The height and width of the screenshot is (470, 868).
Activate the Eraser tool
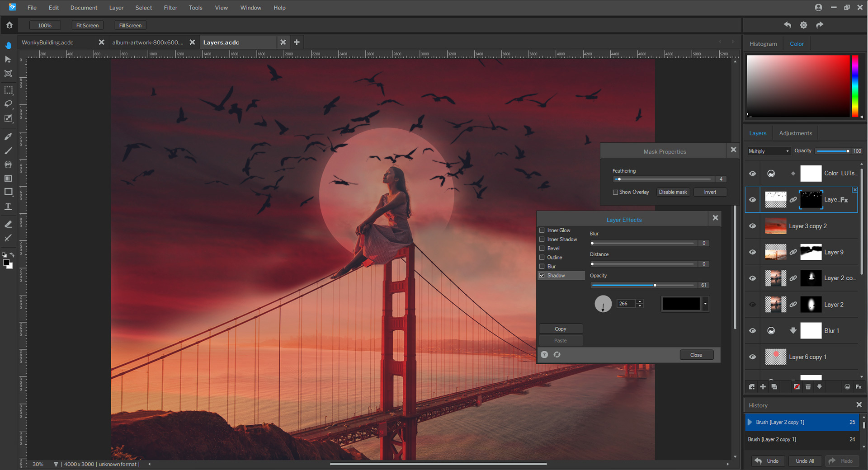[x=8, y=224]
